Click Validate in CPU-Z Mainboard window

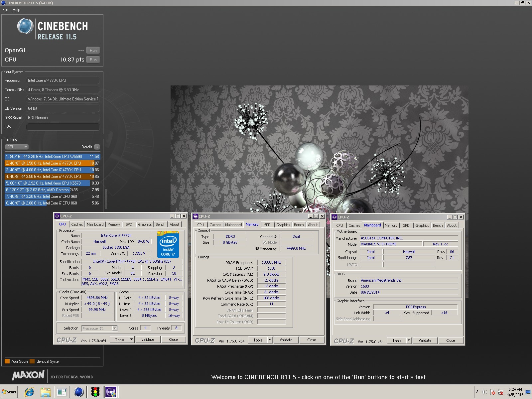pos(425,340)
